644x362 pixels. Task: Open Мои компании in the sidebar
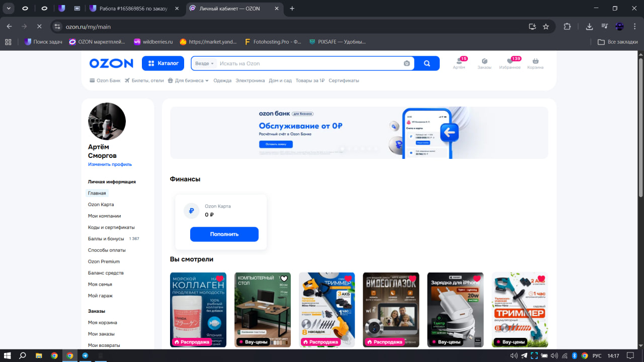[x=105, y=216]
